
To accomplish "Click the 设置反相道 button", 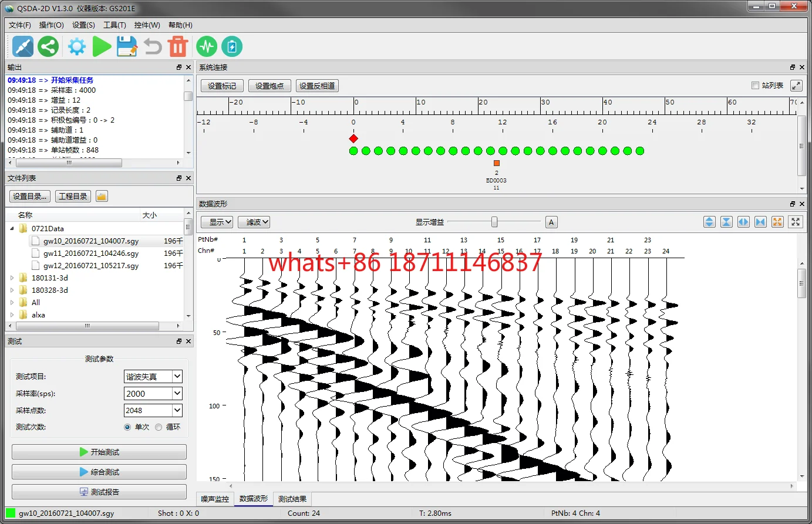I will point(317,86).
